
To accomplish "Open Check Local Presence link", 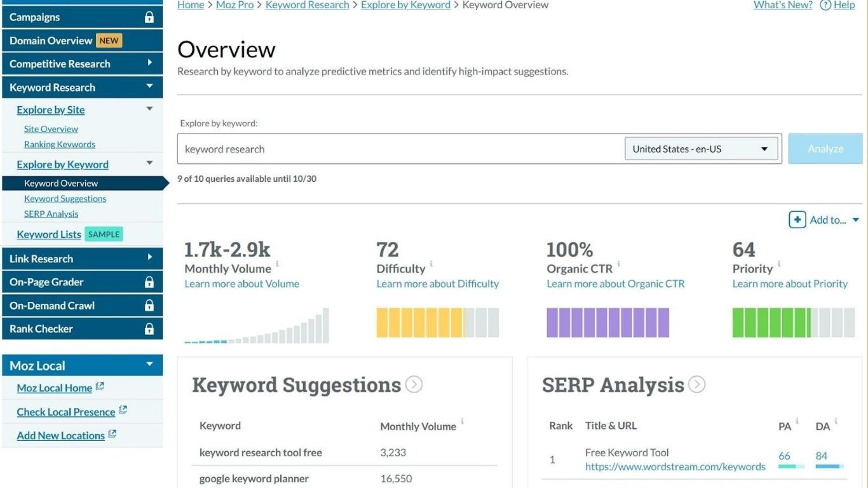I will tap(66, 412).
